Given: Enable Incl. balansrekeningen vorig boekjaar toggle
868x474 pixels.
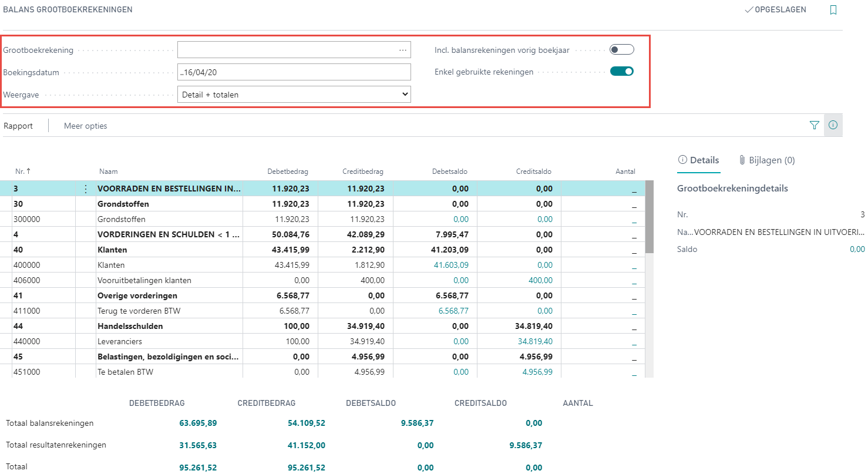Looking at the screenshot, I should (x=621, y=50).
